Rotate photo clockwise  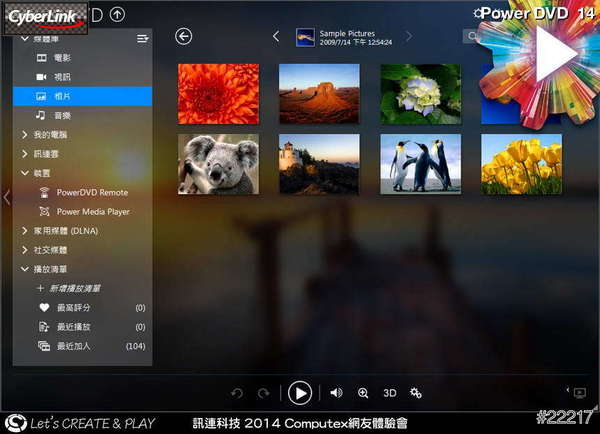263,393
